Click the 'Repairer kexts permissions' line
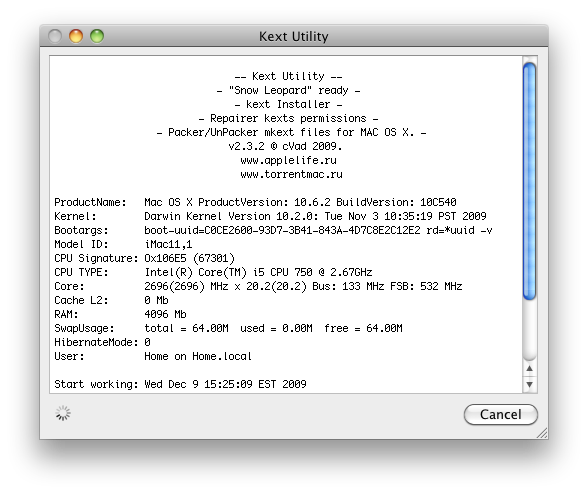588x494 pixels. pyautogui.click(x=288, y=119)
